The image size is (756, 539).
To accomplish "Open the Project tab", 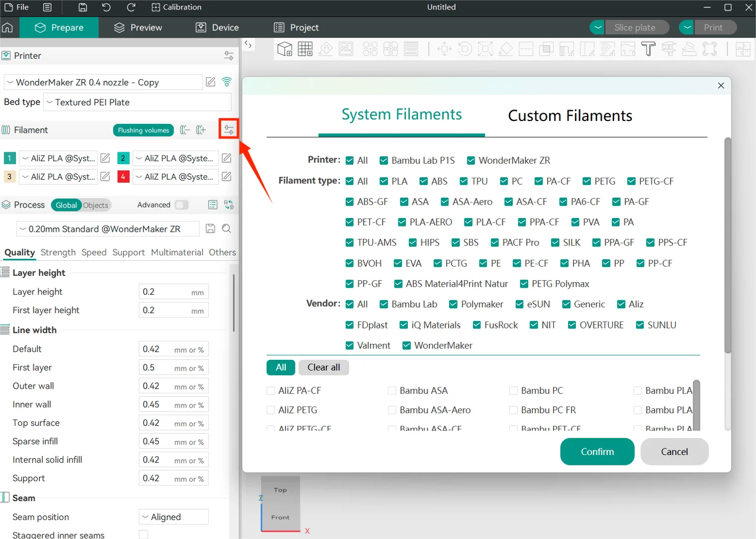I will [x=296, y=27].
